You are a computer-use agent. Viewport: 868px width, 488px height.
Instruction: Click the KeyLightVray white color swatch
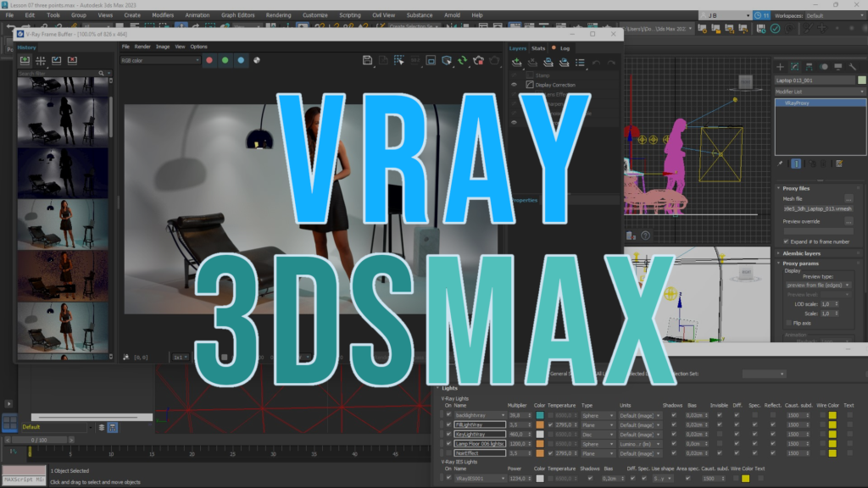[x=540, y=435]
